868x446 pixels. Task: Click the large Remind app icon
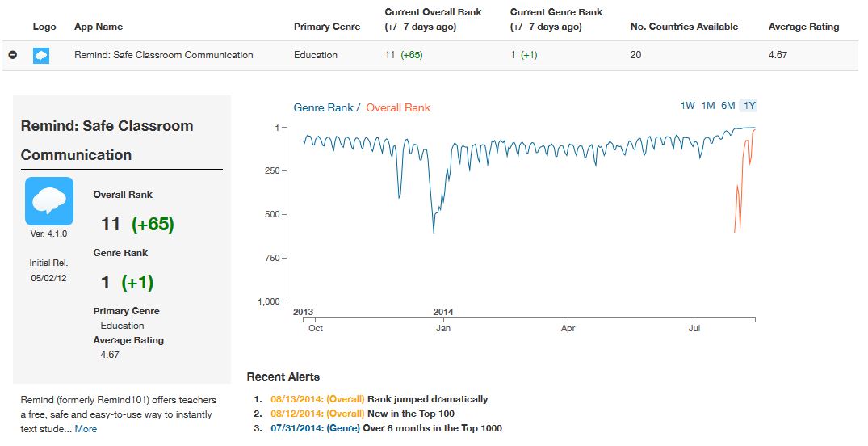(x=49, y=201)
